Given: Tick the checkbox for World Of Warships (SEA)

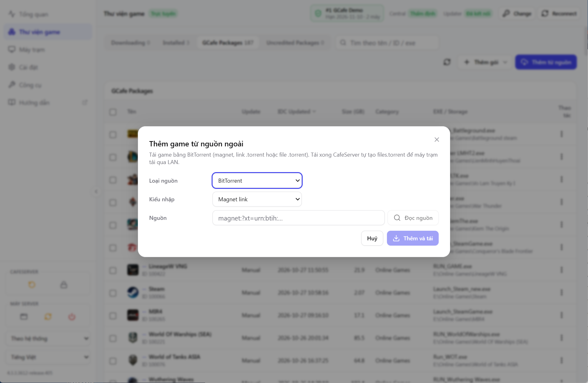Looking at the screenshot, I should (113, 338).
